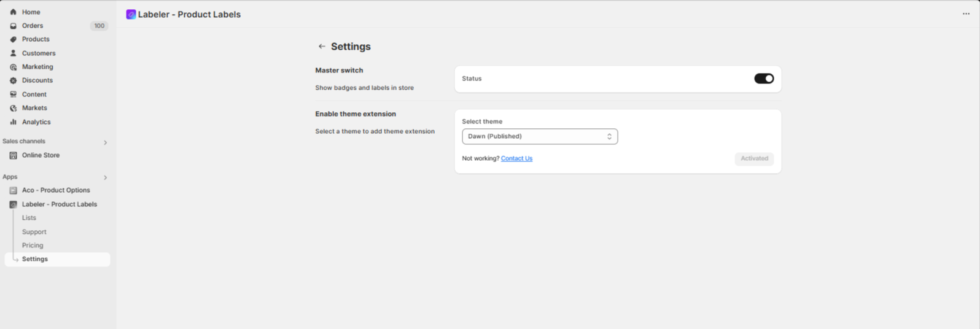Go back using the Settings arrow
The height and width of the screenshot is (329, 980).
[322, 47]
